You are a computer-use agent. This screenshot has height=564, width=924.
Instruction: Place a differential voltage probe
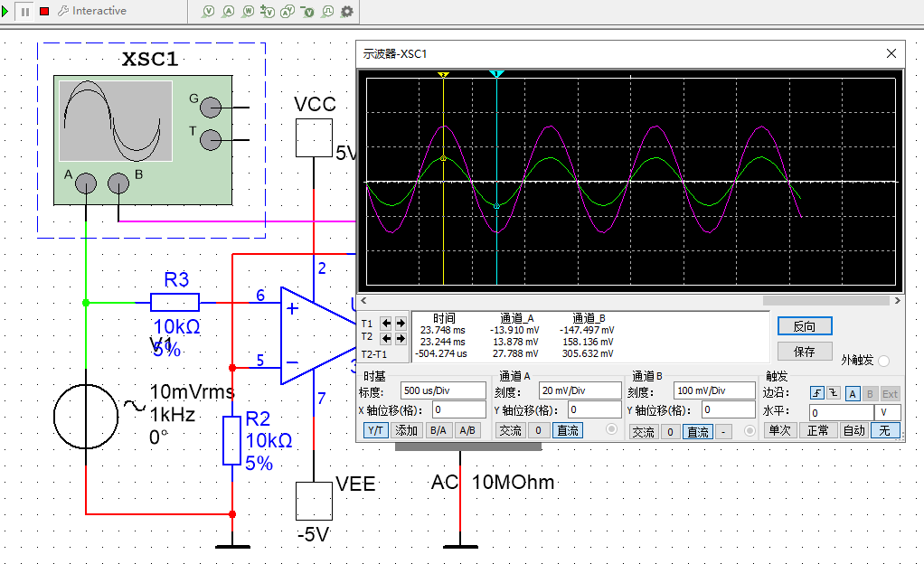tap(268, 11)
